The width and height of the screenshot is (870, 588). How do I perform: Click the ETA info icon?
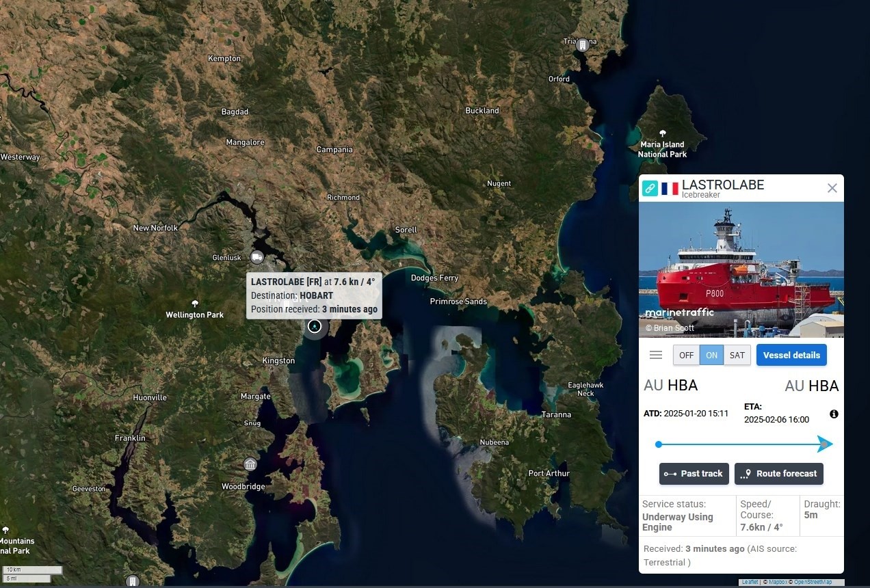click(834, 414)
